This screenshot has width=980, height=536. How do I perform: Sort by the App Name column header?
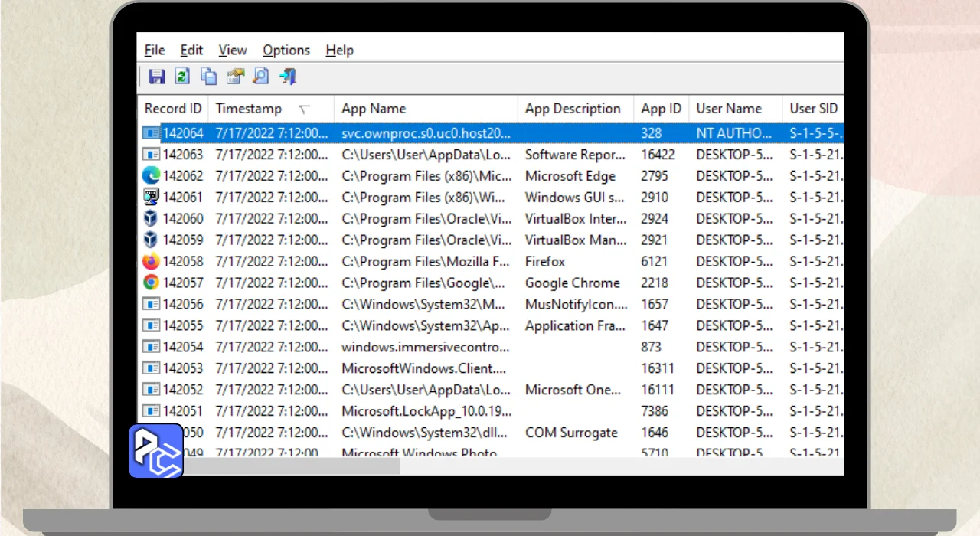click(374, 109)
